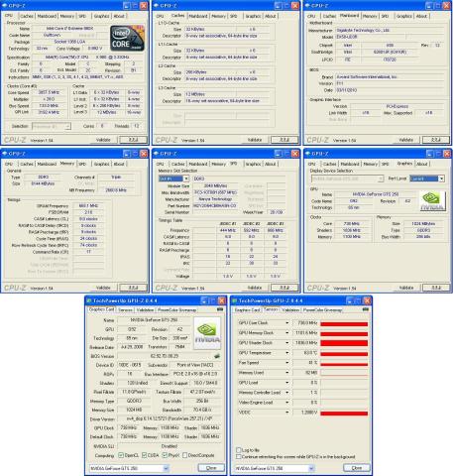Open PowerColor Giveaway tab in GPU-Z Sensors window
This screenshot has height=476, width=453.
click(x=322, y=309)
